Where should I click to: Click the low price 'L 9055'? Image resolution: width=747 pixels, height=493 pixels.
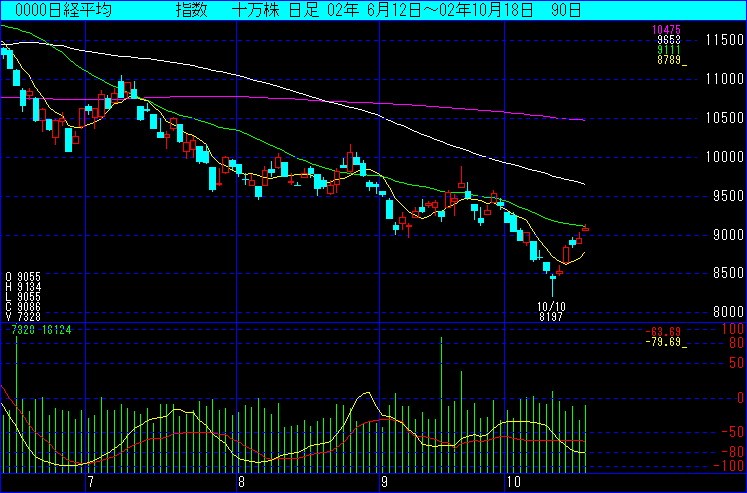[x=23, y=297]
